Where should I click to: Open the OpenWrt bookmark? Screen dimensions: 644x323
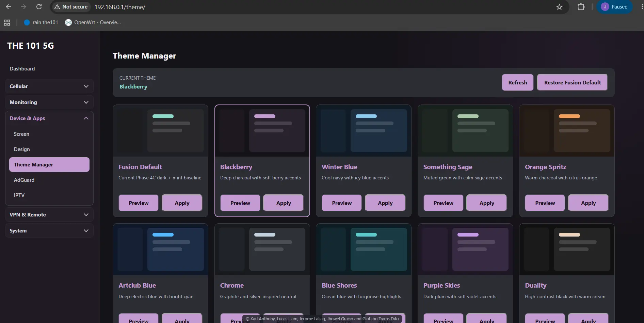pos(93,22)
